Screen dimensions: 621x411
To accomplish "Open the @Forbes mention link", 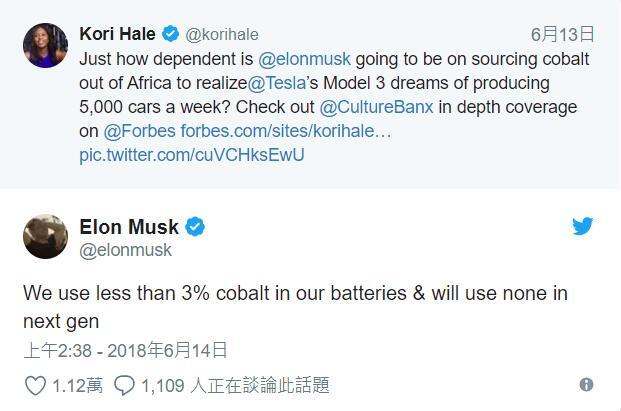I will click(x=139, y=131).
